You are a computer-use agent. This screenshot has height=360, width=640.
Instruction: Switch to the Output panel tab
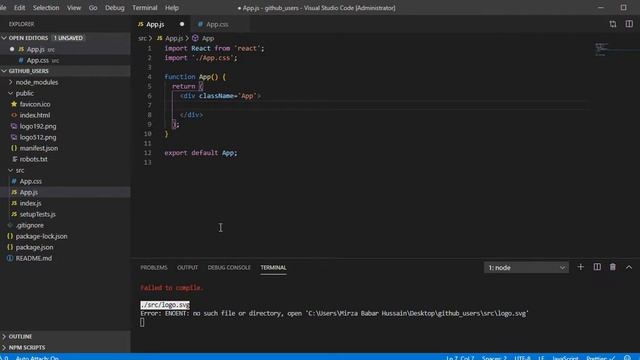(x=187, y=268)
